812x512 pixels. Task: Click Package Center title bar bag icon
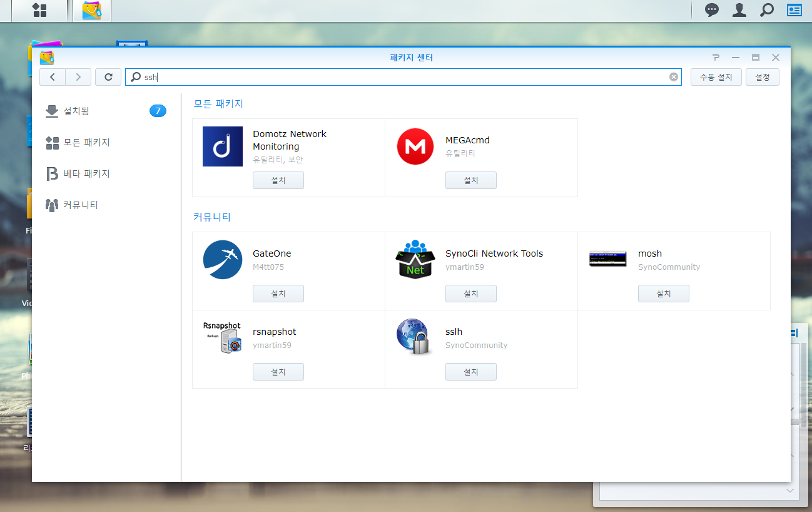point(47,58)
